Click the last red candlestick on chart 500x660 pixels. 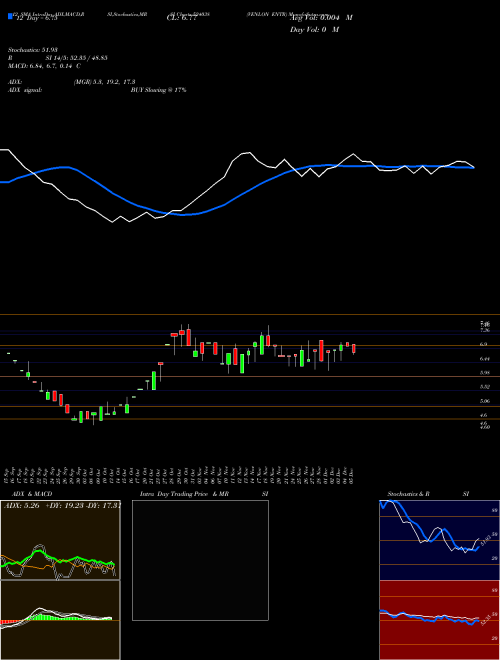pyautogui.click(x=354, y=349)
